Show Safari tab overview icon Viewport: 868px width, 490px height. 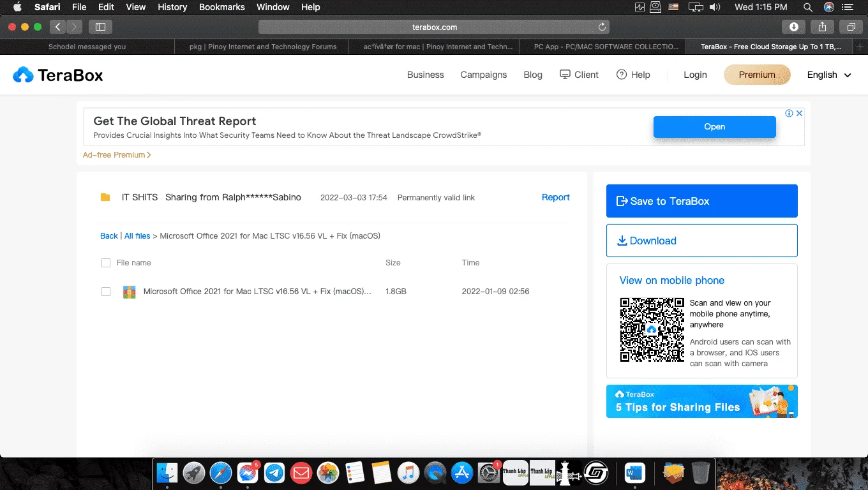[851, 27]
